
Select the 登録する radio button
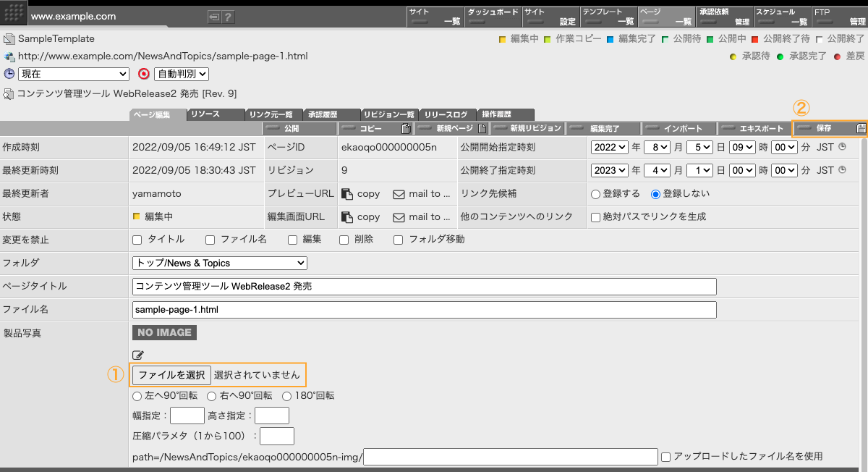click(x=596, y=193)
